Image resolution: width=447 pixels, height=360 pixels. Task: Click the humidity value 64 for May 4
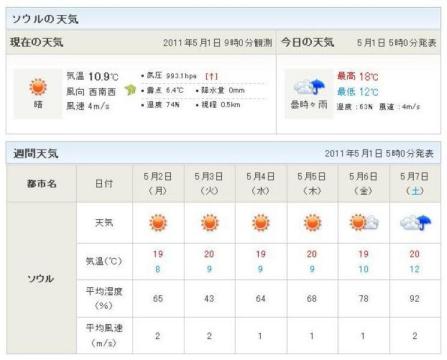(x=261, y=298)
